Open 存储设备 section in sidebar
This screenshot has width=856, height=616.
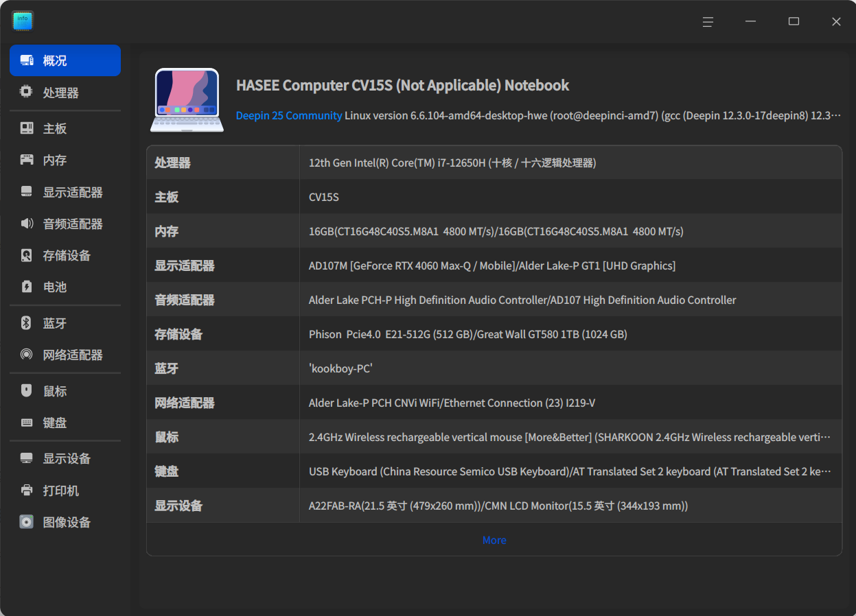65,255
